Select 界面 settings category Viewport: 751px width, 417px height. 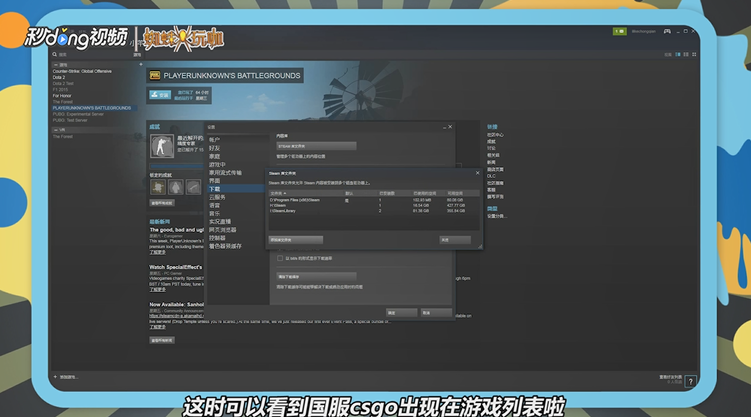[214, 181]
